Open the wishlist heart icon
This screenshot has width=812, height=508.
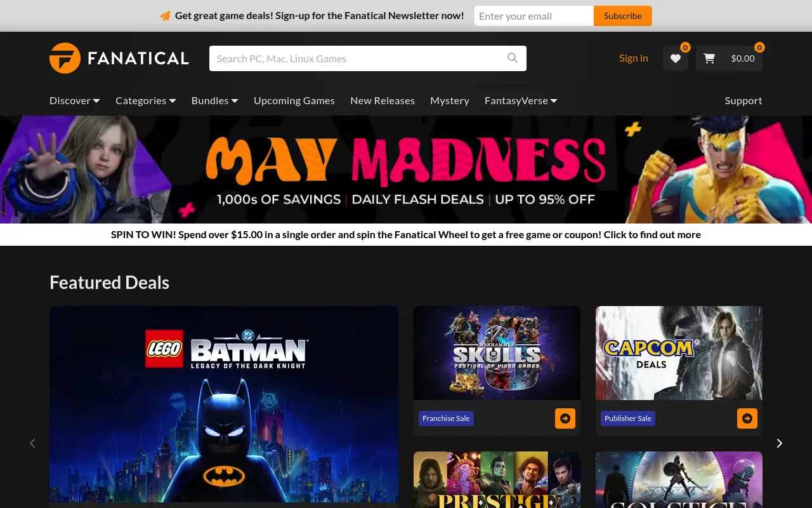(676, 58)
